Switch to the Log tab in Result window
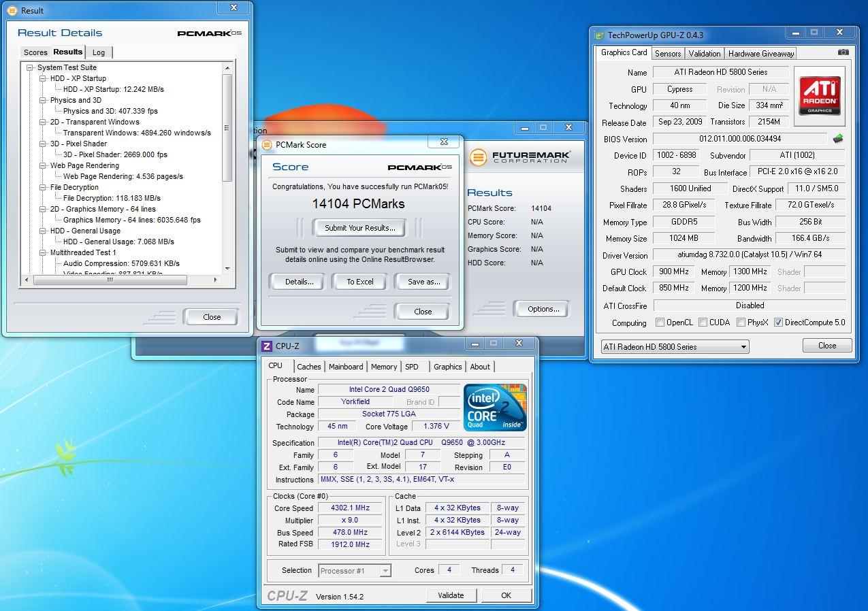 pyautogui.click(x=99, y=52)
